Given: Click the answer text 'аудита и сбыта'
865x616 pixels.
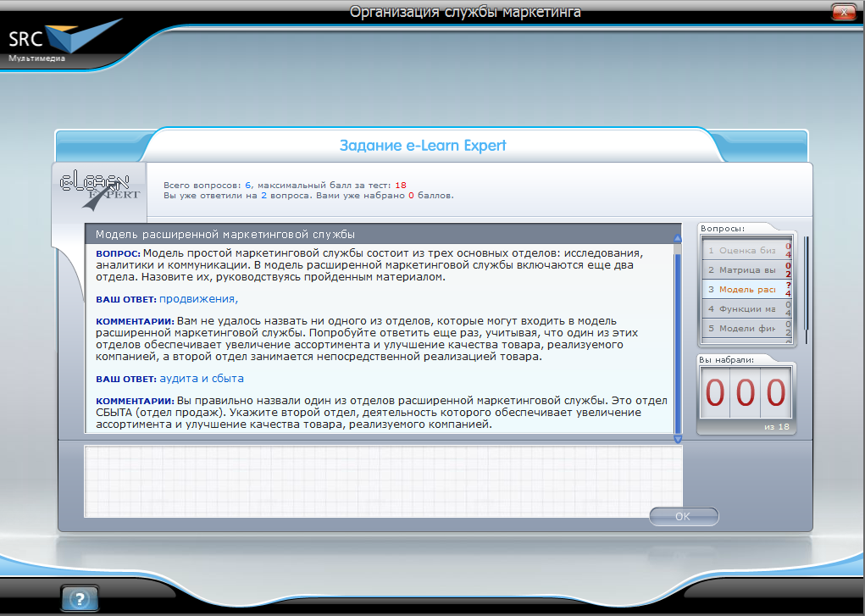Looking at the screenshot, I should point(202,379).
